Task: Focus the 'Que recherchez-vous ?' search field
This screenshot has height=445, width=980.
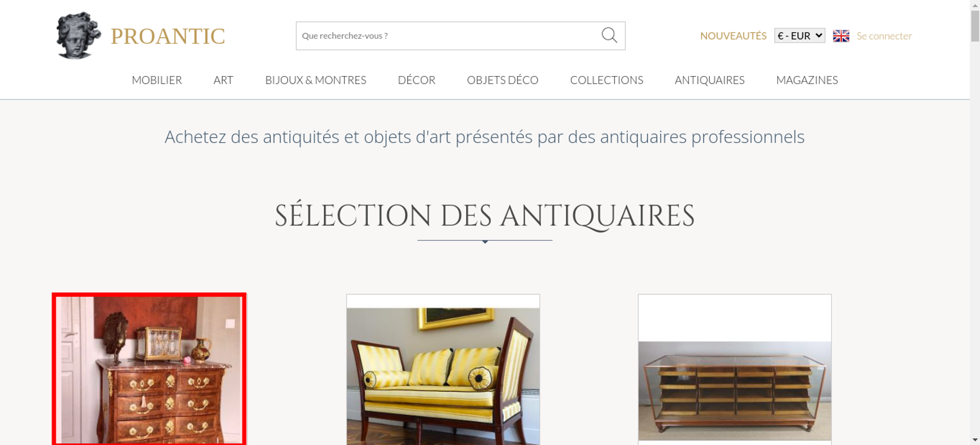Action: tap(448, 36)
